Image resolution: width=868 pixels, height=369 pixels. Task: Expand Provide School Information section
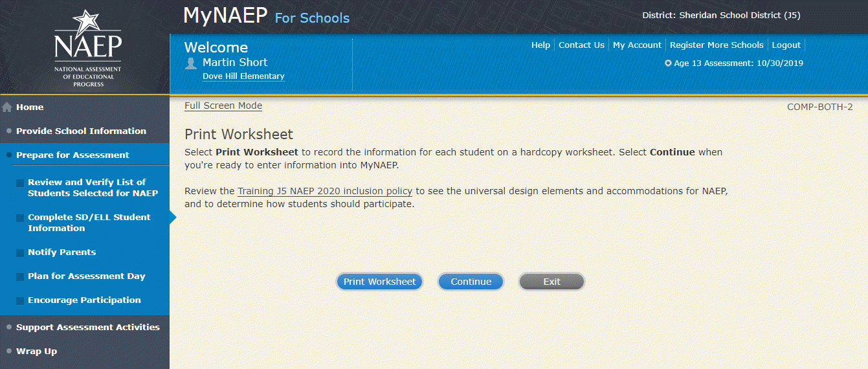click(x=81, y=131)
